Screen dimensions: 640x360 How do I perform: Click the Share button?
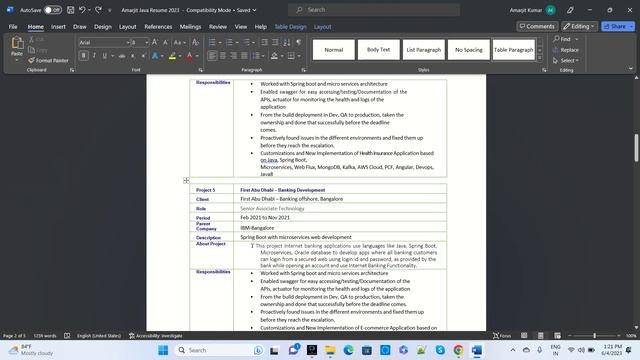pyautogui.click(x=618, y=27)
